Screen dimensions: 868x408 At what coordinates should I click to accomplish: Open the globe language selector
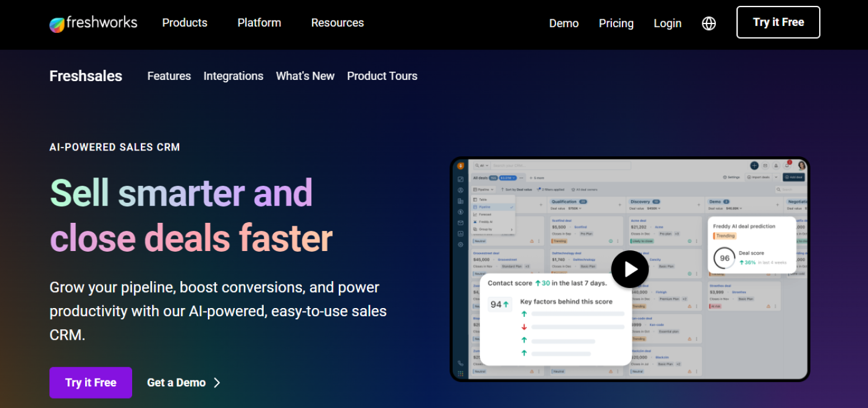pyautogui.click(x=709, y=24)
